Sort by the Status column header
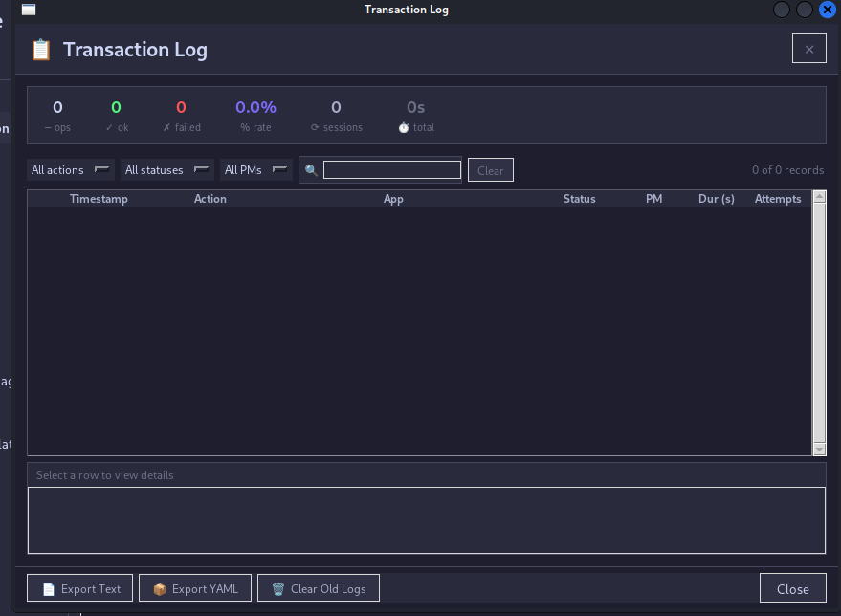Screen dimensions: 841x616 pyautogui.click(x=579, y=198)
